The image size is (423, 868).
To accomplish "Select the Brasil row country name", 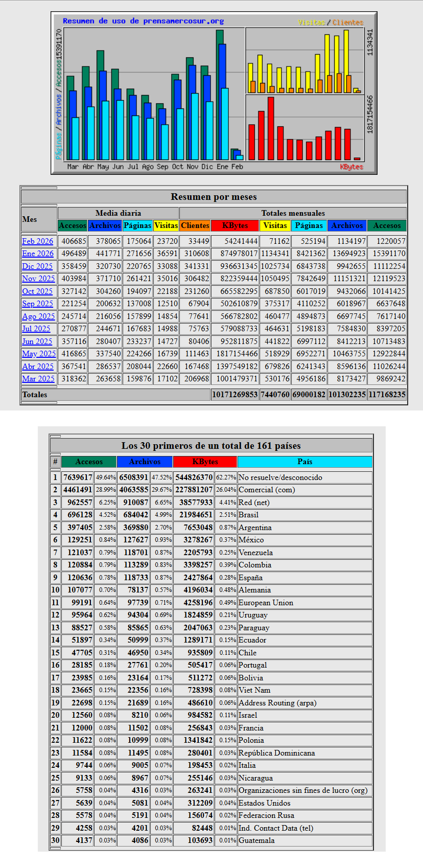I will pos(249,515).
